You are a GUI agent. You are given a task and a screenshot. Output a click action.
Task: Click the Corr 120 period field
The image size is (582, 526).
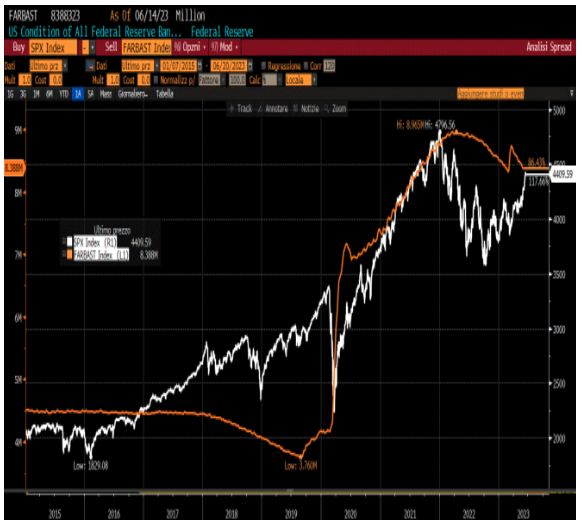(x=329, y=66)
